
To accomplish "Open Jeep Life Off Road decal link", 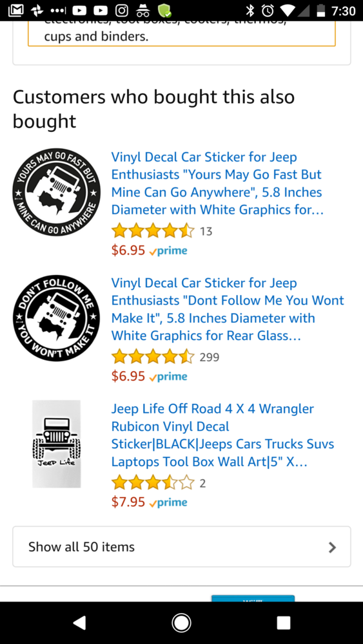I will pos(222,435).
